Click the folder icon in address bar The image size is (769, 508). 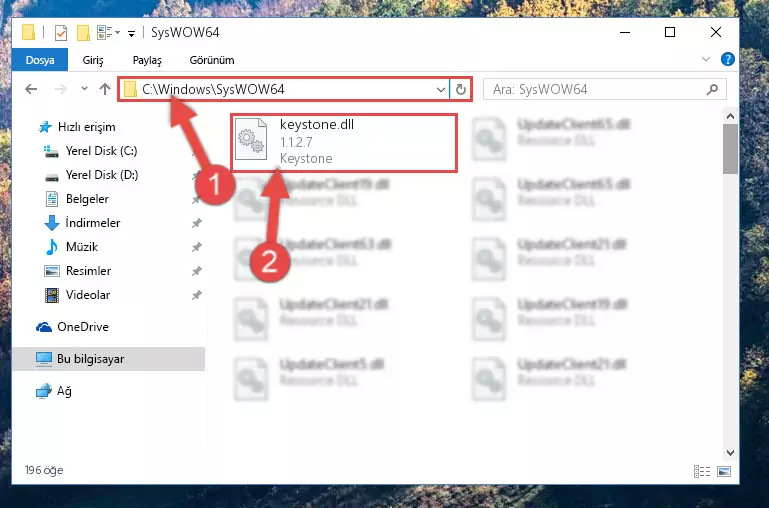(130, 89)
